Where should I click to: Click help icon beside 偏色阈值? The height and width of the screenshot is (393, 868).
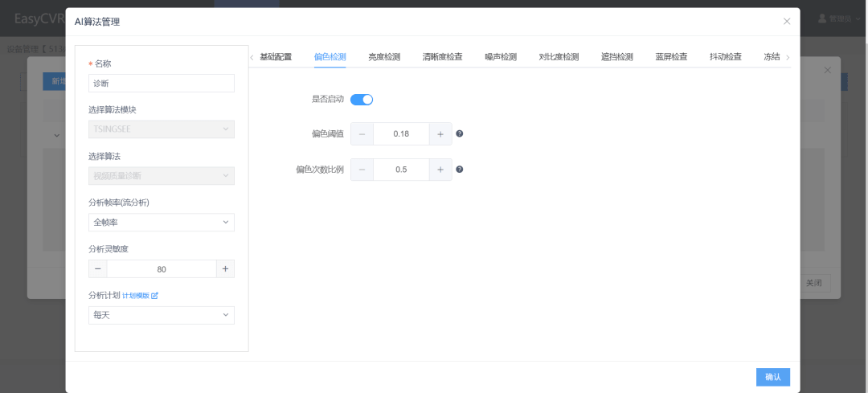[459, 134]
